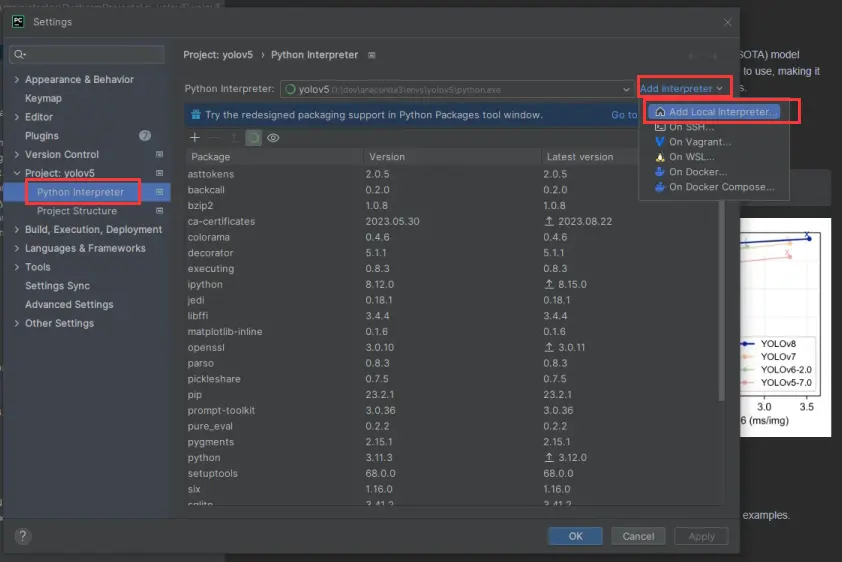The height and width of the screenshot is (562, 842).
Task: Click the project-level marker beside breadcrumb
Action: tap(372, 55)
